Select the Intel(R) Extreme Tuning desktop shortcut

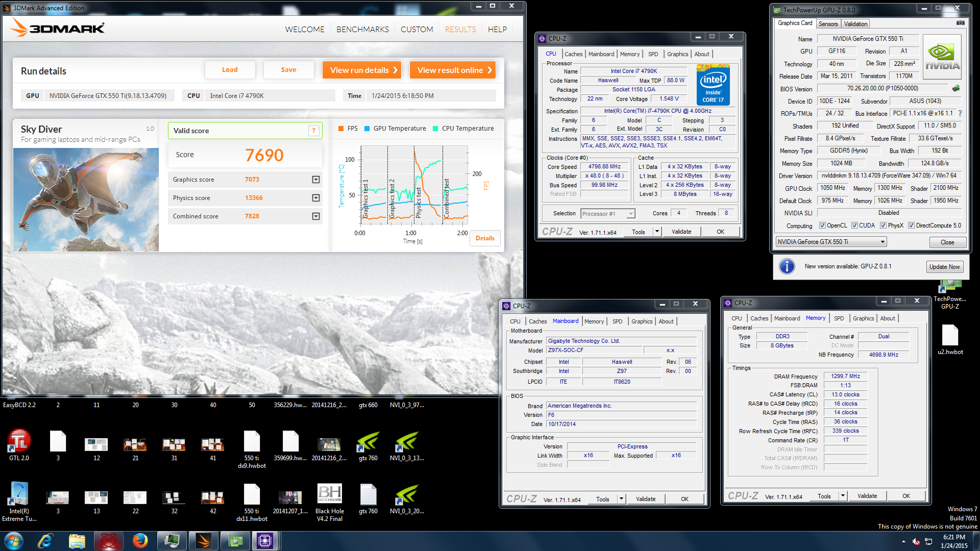[19, 501]
